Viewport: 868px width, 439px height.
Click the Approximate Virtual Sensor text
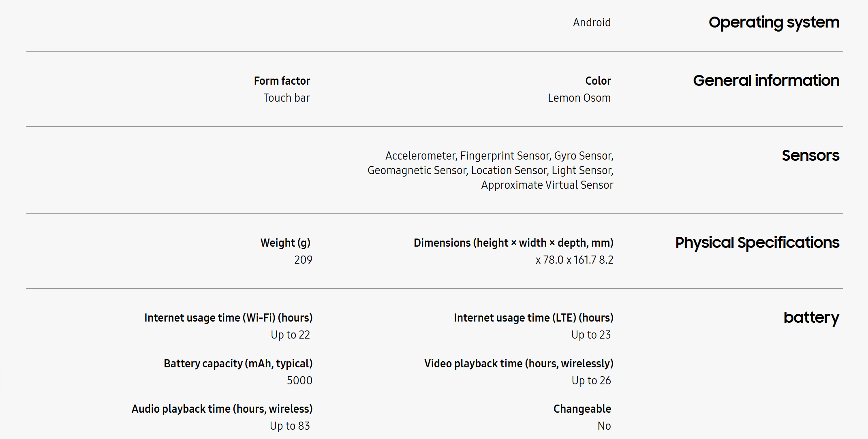pyautogui.click(x=547, y=185)
